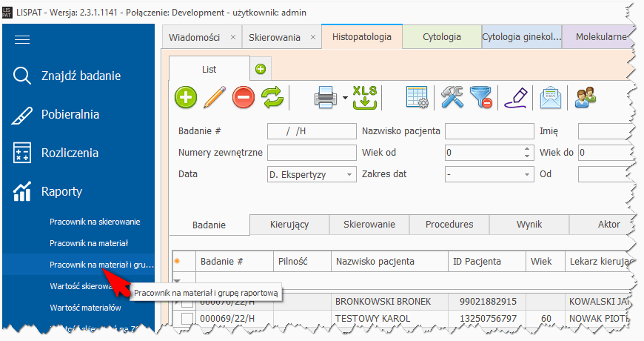Toggle the hamburger menu in sidebar

pyautogui.click(x=22, y=40)
